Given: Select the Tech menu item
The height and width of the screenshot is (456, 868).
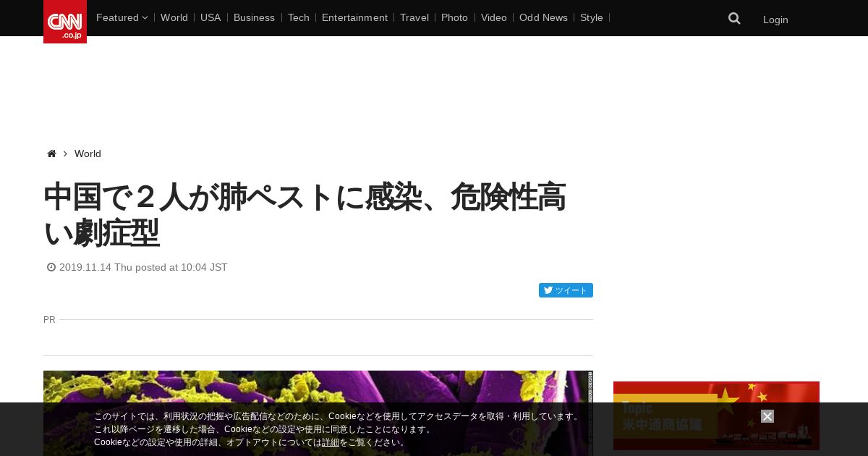Looking at the screenshot, I should [298, 17].
